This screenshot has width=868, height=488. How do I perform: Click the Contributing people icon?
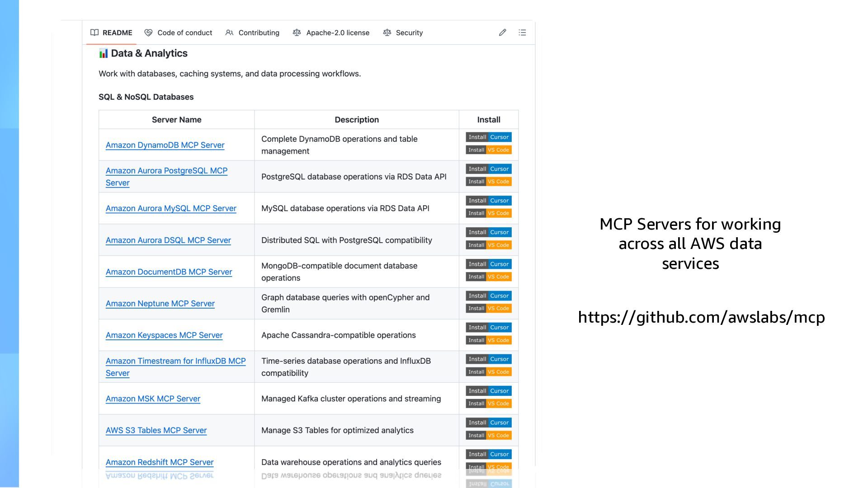click(x=229, y=33)
